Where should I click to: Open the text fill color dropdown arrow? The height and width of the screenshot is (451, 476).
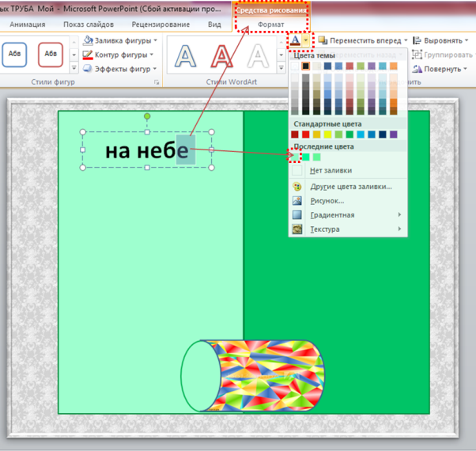point(306,40)
